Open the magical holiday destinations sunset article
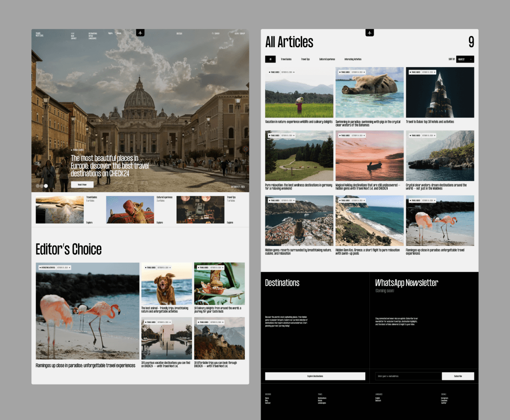 [369, 160]
